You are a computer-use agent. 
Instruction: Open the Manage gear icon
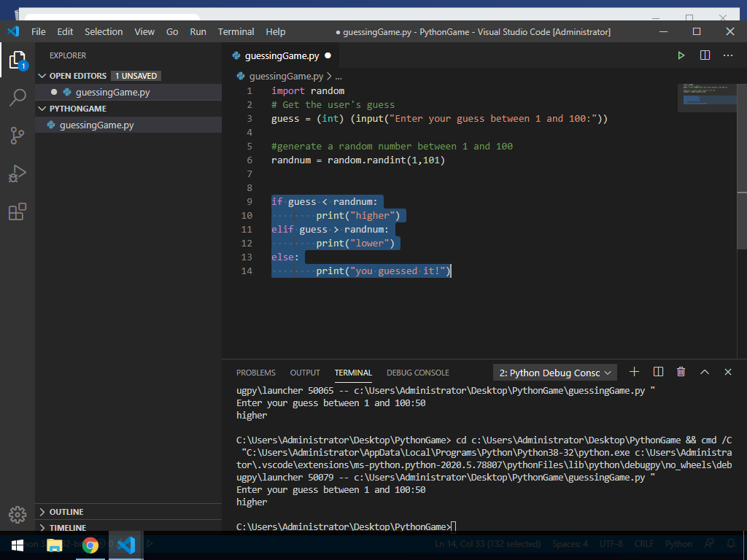(x=18, y=513)
